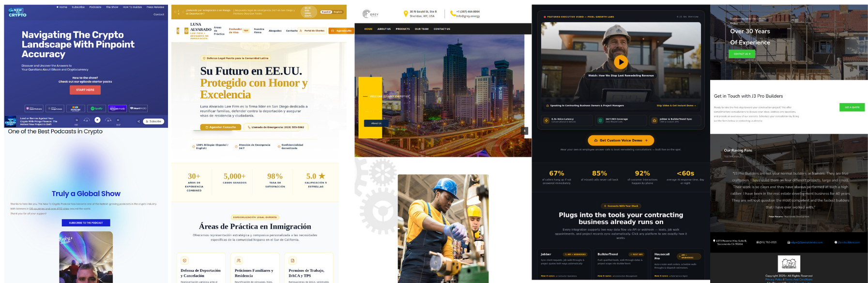Screen dimensions: 868x283
Task: Click Agendar Consulta gold hero button
Action: [x=220, y=127]
